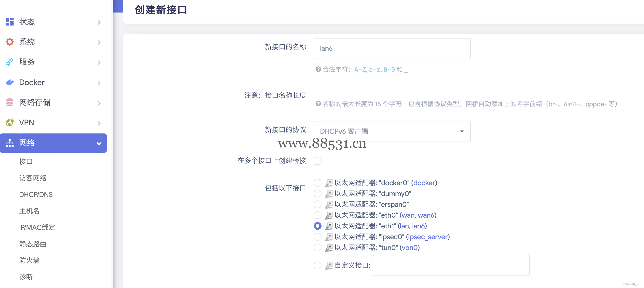The height and width of the screenshot is (288, 644).
Task: Click the 状态 menu label
Action: pos(27,22)
